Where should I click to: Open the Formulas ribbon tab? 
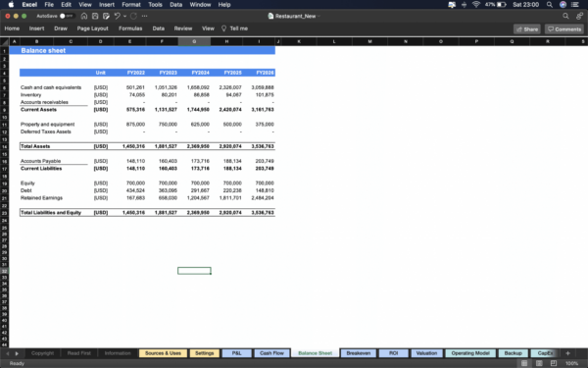130,28
